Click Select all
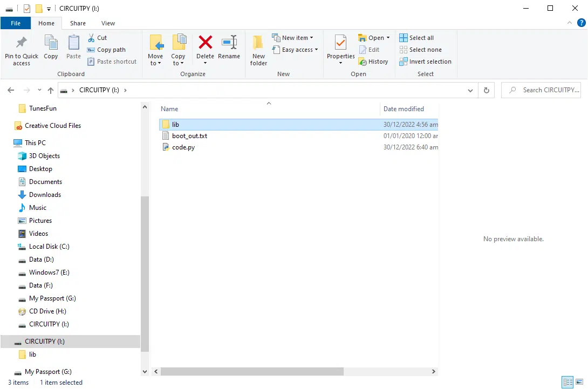588x389 pixels. pos(416,38)
